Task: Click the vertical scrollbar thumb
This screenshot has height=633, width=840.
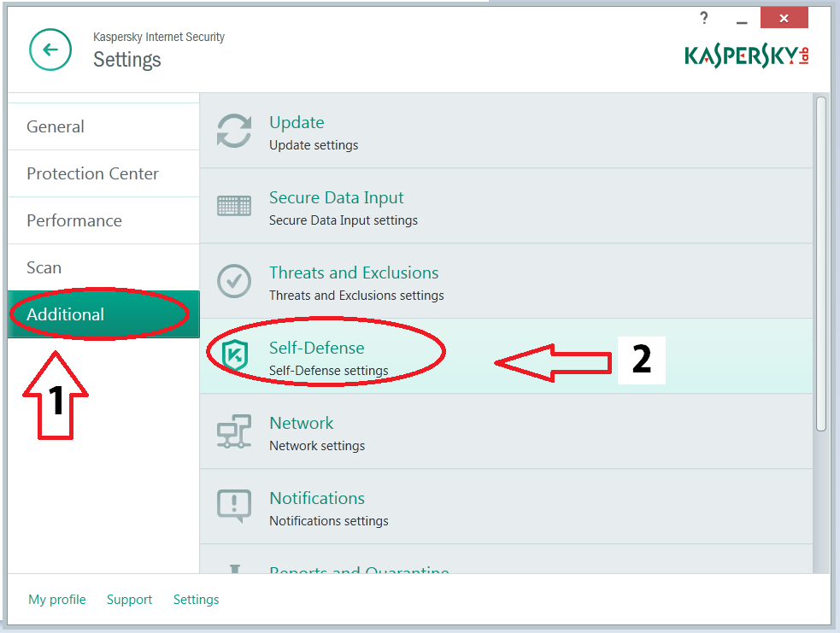Action: [820, 263]
